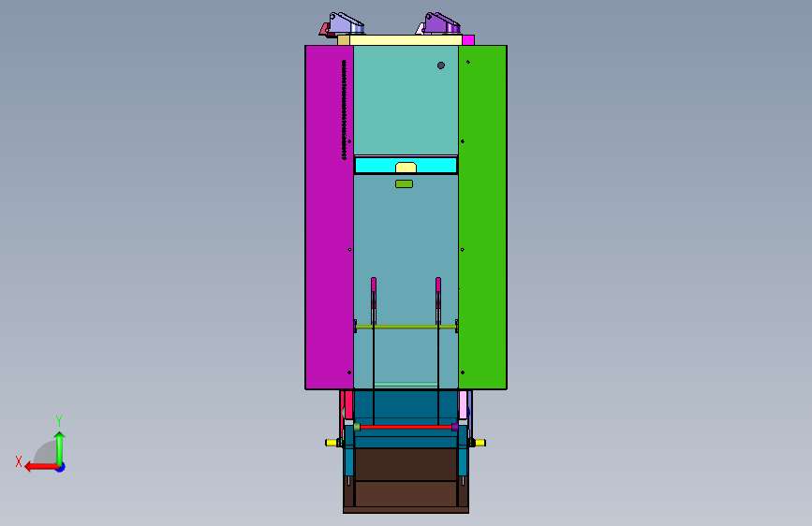
Task: Click the red X axis arrow of the triad
Action: click(x=40, y=467)
